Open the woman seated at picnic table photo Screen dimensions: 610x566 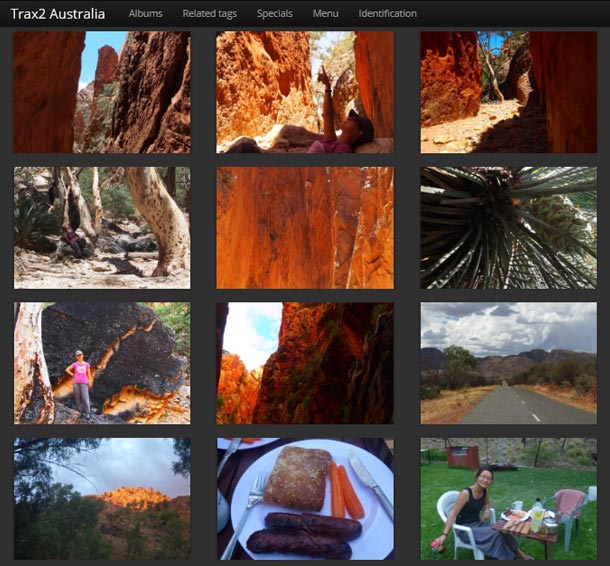508,499
